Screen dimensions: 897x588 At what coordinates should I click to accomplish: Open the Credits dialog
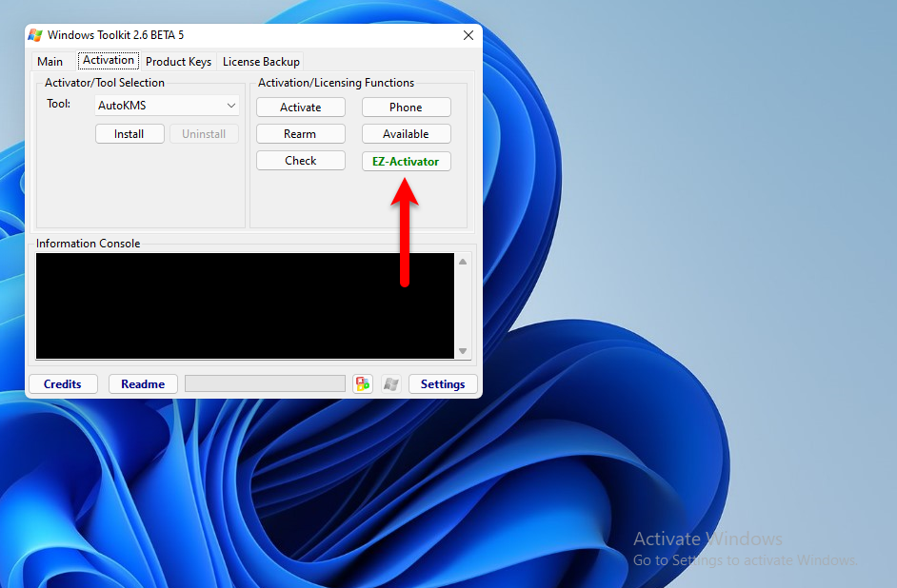tap(63, 383)
